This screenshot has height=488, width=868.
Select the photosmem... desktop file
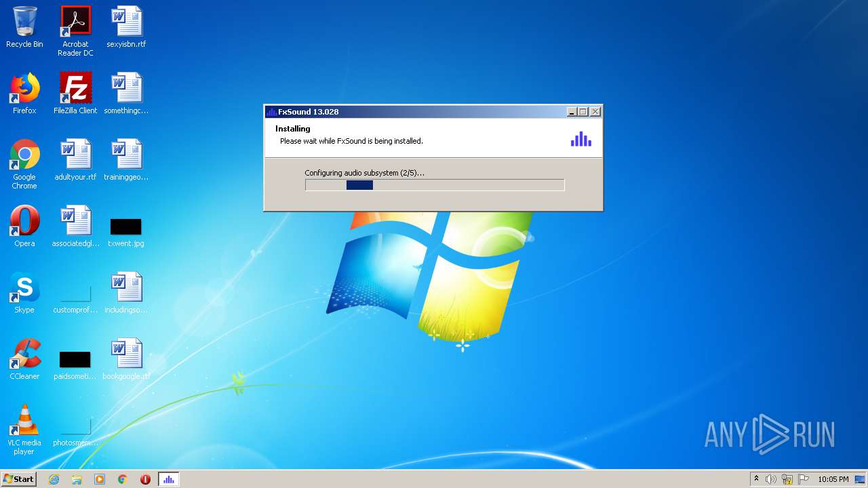(75, 431)
